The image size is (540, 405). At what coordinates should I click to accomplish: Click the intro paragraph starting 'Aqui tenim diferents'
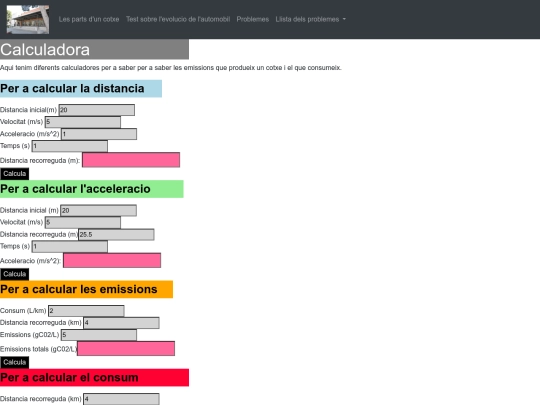[171, 68]
